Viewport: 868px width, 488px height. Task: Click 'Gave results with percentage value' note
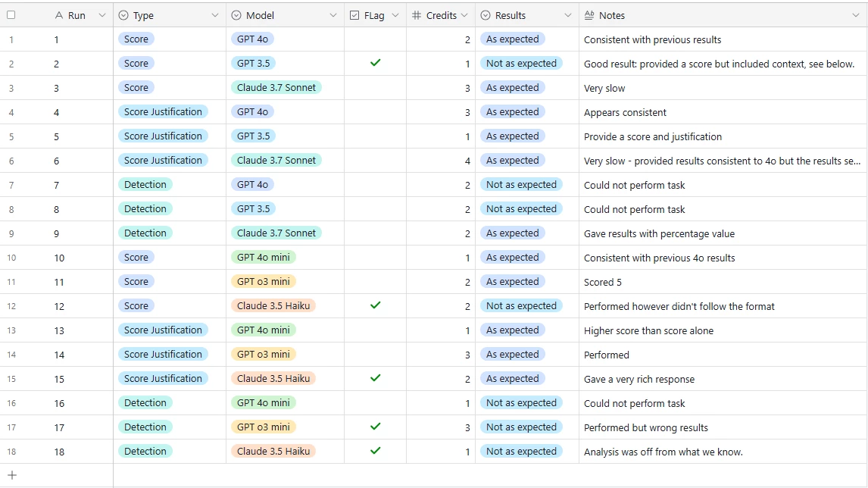click(659, 233)
